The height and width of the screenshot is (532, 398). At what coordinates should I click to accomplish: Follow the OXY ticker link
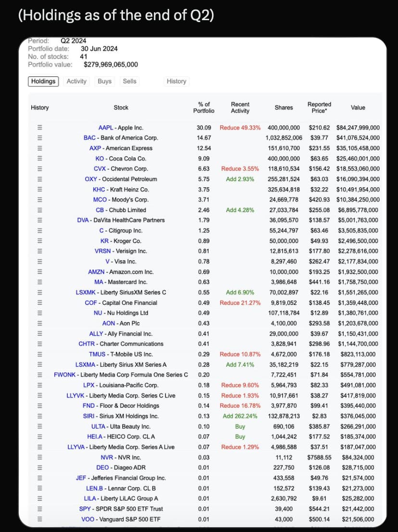pyautogui.click(x=91, y=179)
